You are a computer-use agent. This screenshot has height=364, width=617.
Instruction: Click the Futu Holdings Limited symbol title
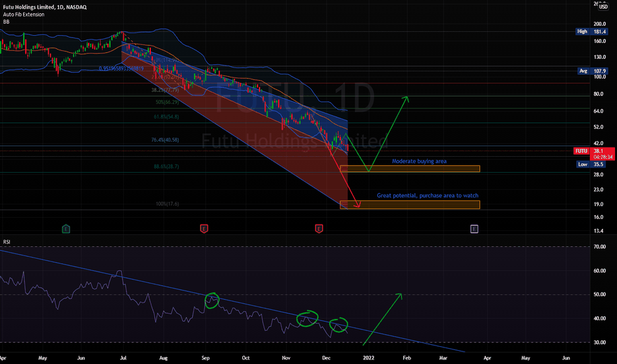(x=45, y=7)
